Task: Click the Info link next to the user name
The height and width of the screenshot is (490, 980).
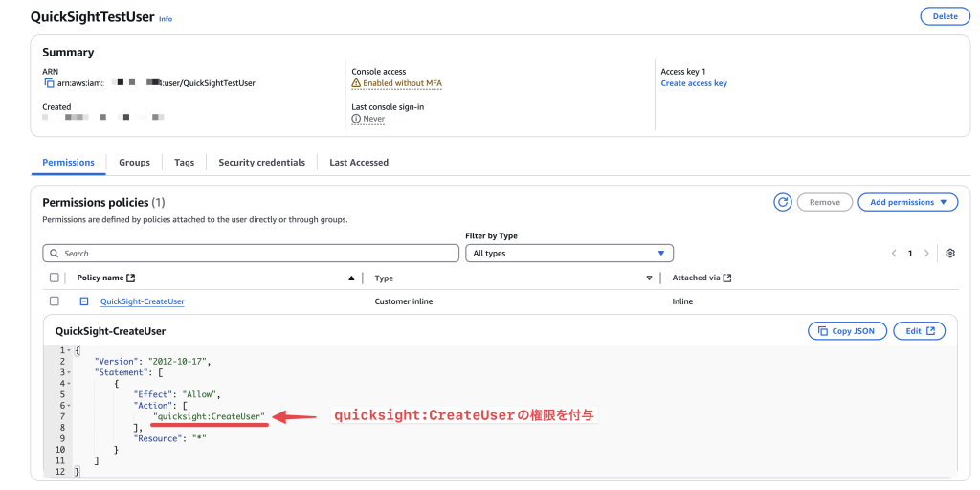Action: click(x=166, y=19)
